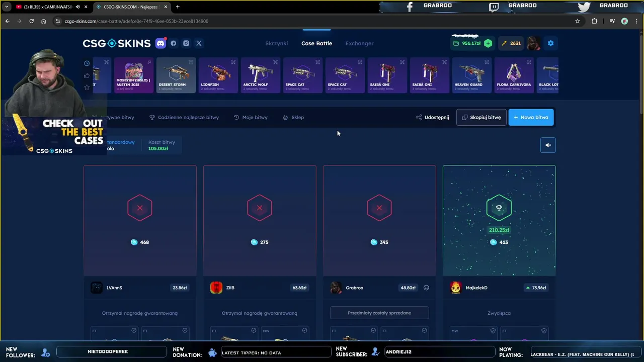644x362 pixels.
Task: Click Skopiuj bitwę button
Action: (481, 117)
